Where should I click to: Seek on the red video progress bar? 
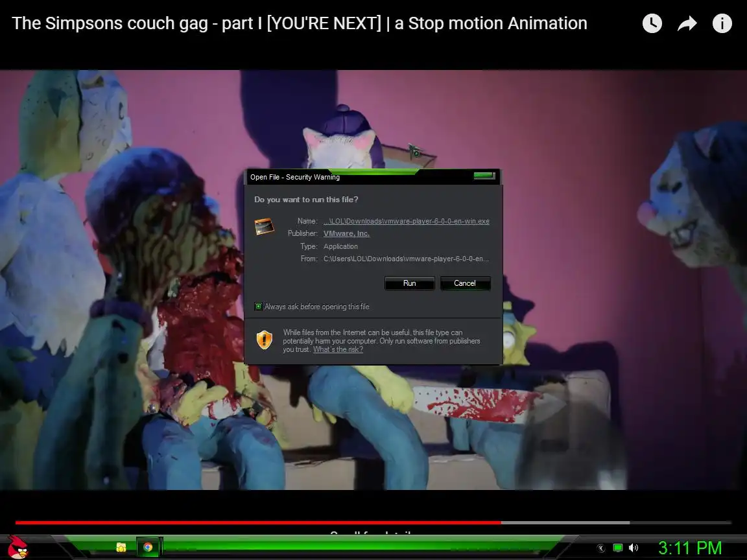[x=258, y=522]
